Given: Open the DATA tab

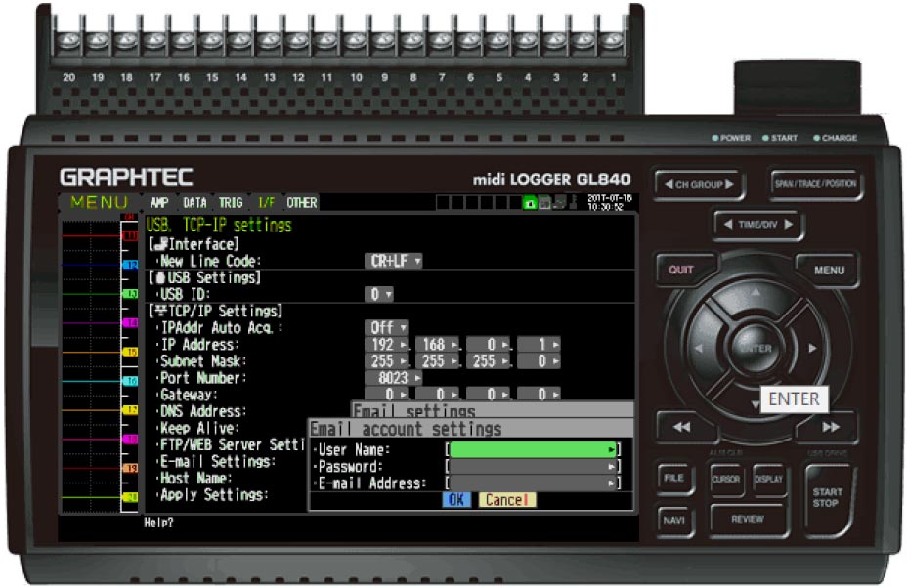Looking at the screenshot, I should [194, 203].
